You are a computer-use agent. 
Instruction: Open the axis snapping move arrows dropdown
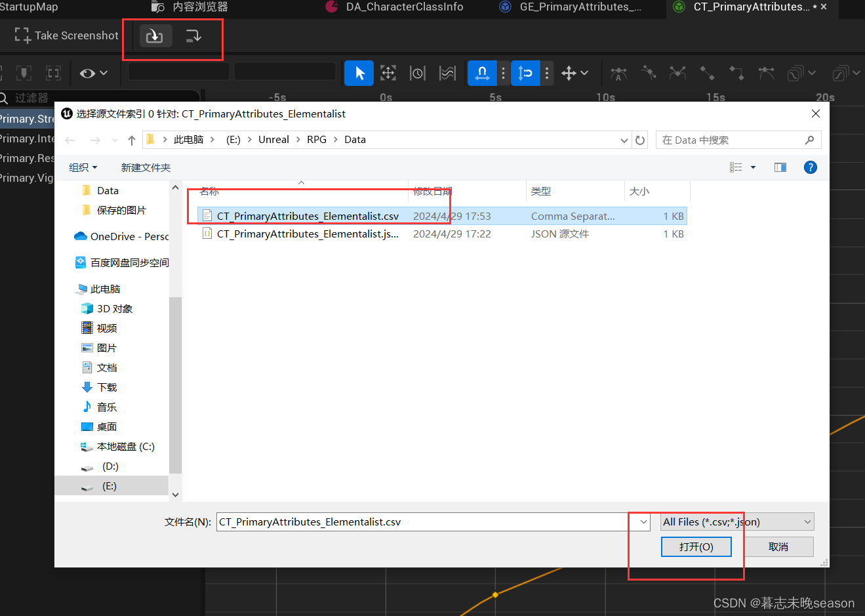(x=574, y=73)
